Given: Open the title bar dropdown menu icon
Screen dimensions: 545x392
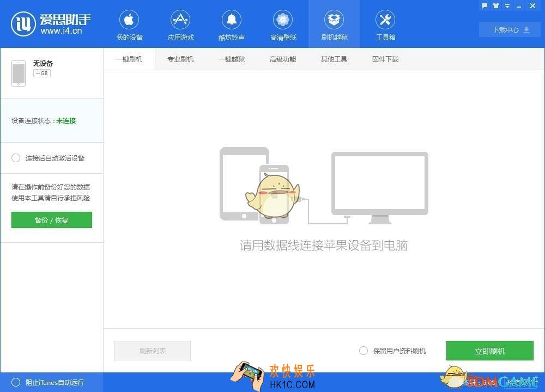Looking at the screenshot, I should click(507, 5).
